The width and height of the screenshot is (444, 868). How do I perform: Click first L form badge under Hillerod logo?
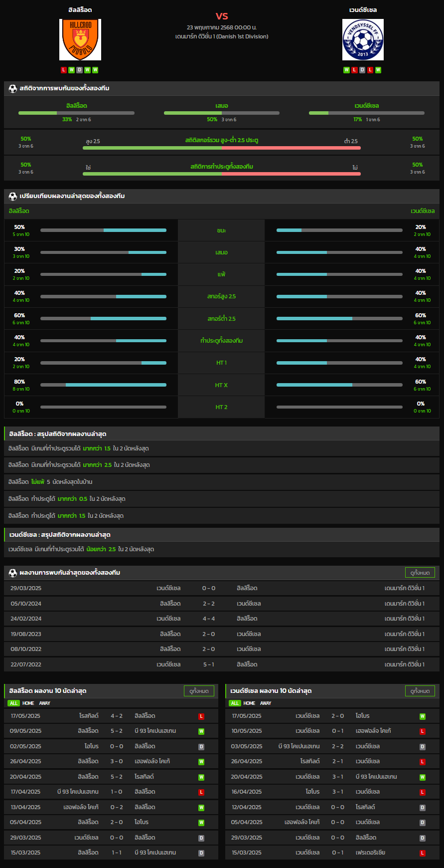64,70
